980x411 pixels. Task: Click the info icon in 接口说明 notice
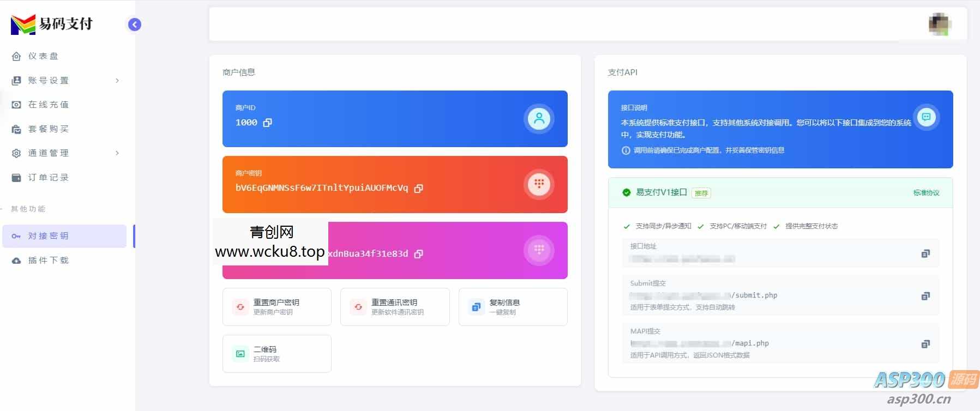(x=626, y=150)
